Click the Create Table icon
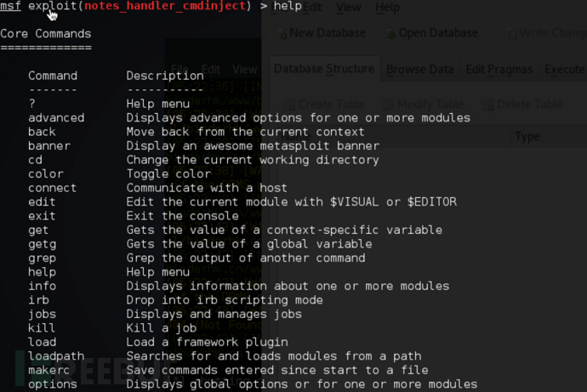The height and width of the screenshot is (392, 587). point(289,105)
